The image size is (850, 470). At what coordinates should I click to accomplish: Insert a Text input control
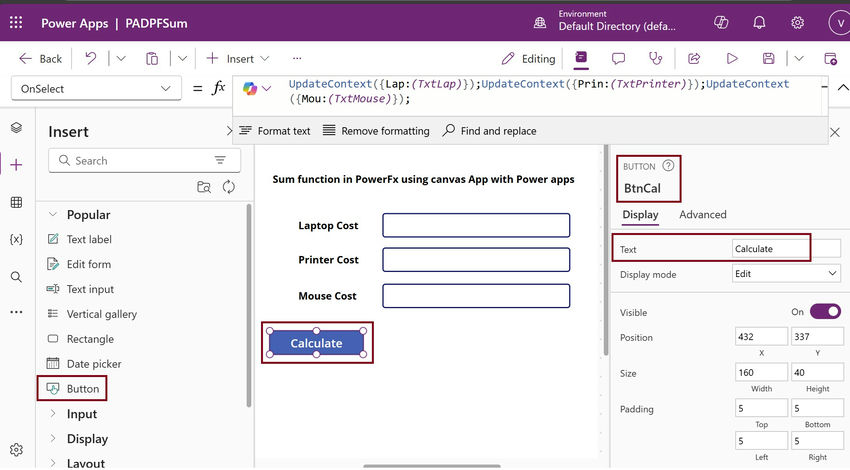80,289
